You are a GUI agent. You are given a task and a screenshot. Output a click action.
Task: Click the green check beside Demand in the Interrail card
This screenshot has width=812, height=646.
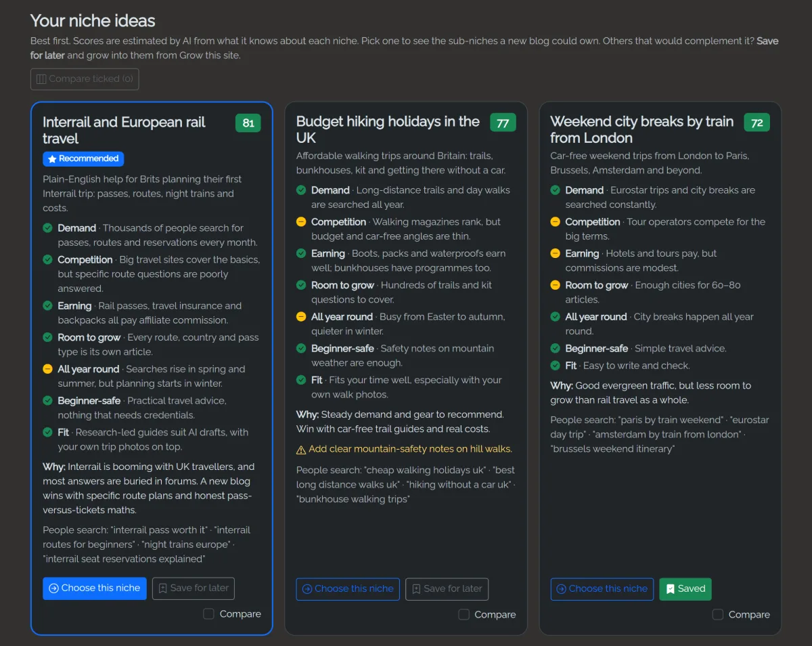pos(47,228)
